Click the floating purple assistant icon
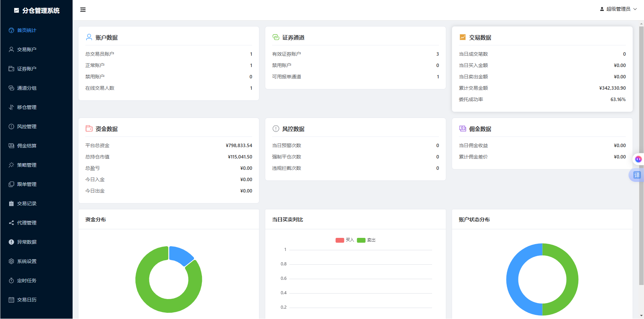Image resolution: width=644 pixels, height=319 pixels. [638, 159]
